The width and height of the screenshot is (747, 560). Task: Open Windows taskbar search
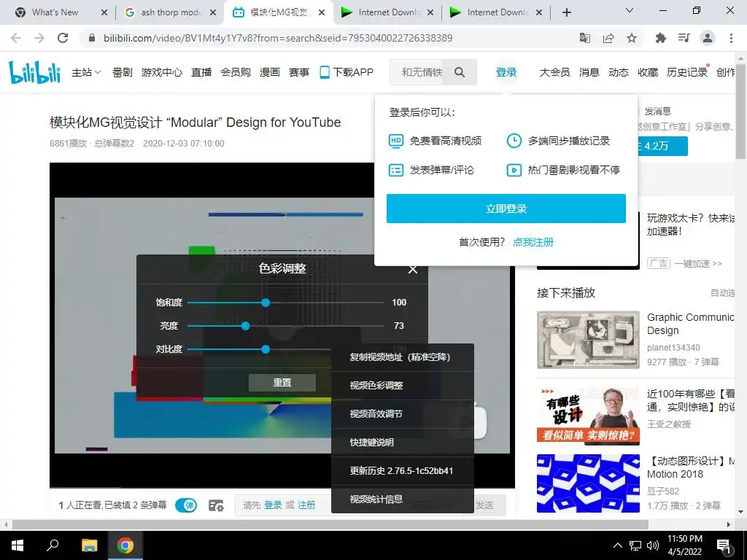[53, 545]
